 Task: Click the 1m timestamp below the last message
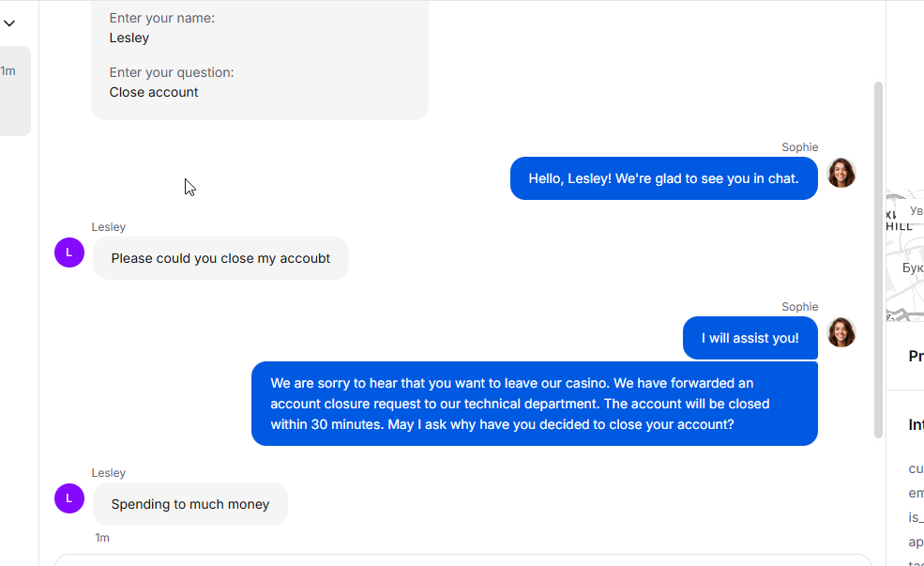click(102, 538)
